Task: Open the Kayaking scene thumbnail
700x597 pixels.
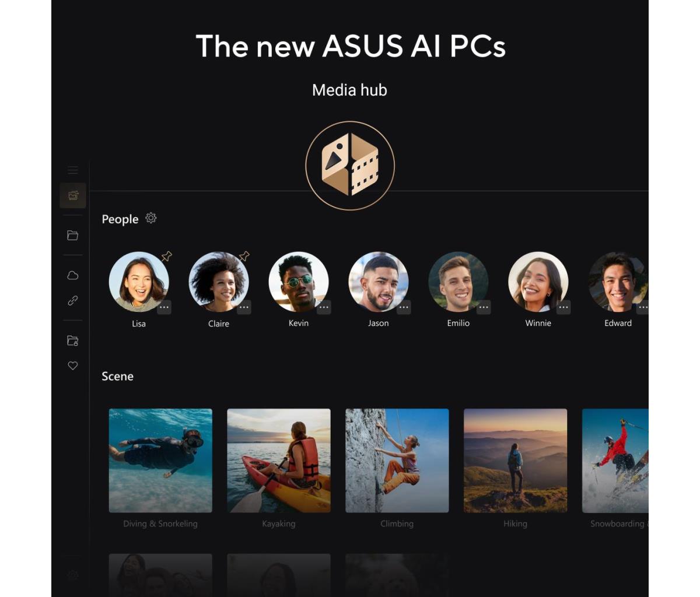Action: (279, 461)
